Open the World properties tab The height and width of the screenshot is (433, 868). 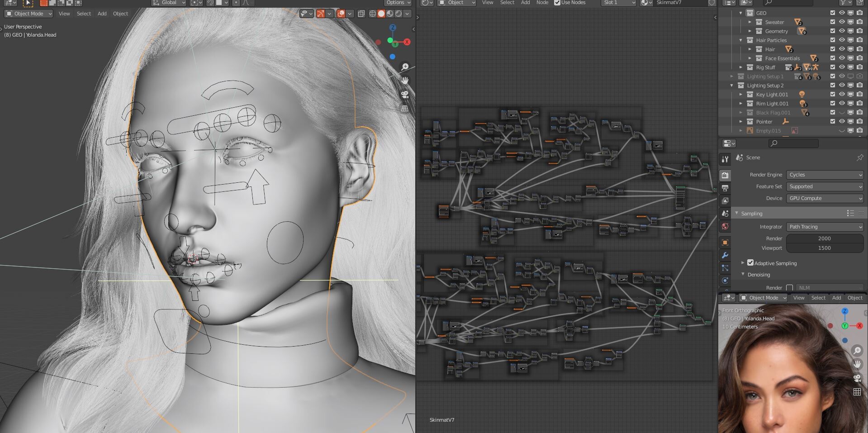coord(725,226)
